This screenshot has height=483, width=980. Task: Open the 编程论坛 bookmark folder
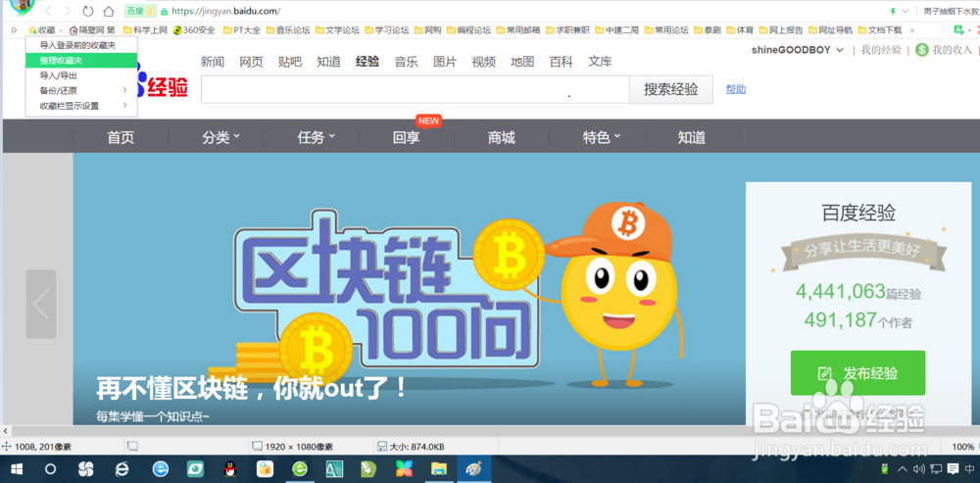[468, 30]
